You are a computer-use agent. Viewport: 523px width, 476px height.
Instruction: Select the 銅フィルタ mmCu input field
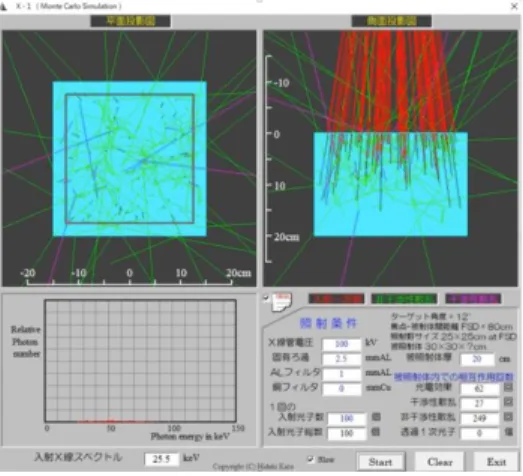pyautogui.click(x=342, y=389)
